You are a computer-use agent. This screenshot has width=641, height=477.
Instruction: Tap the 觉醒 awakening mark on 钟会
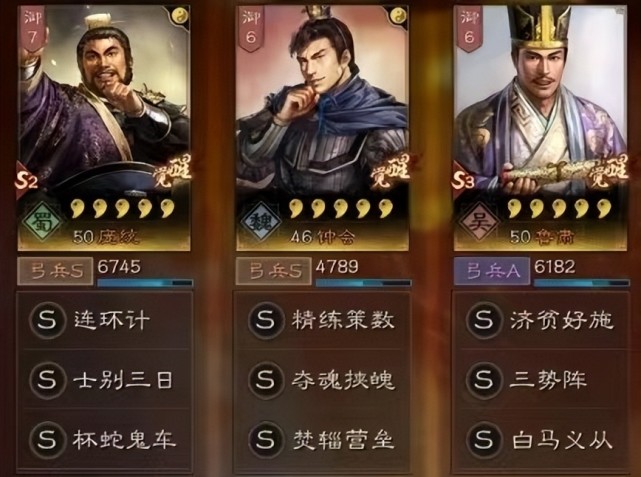[x=390, y=170]
